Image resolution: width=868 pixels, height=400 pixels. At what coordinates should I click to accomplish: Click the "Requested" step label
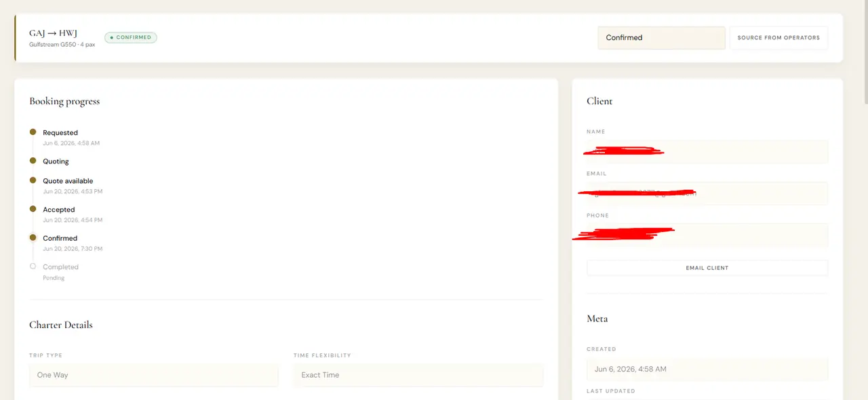(x=60, y=133)
